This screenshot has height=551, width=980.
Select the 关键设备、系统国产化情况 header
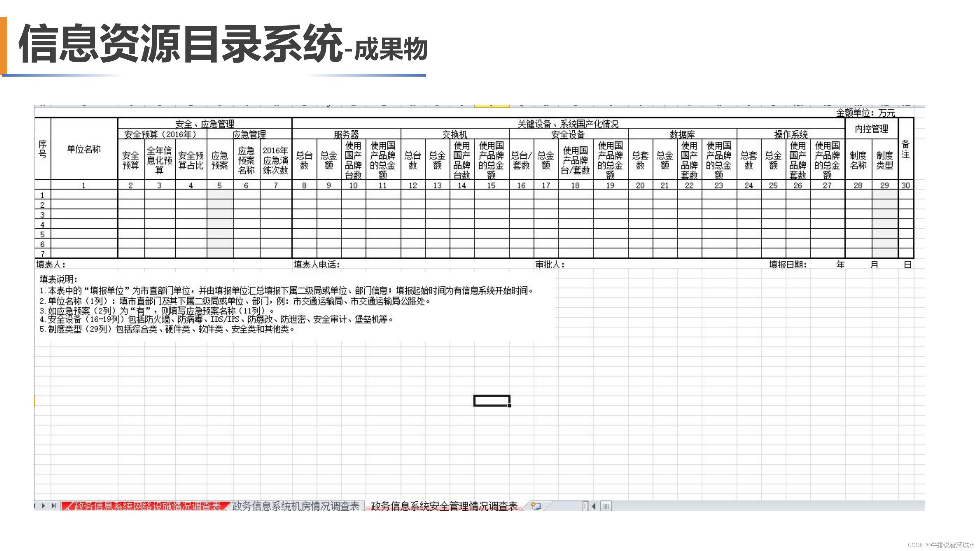coord(568,124)
